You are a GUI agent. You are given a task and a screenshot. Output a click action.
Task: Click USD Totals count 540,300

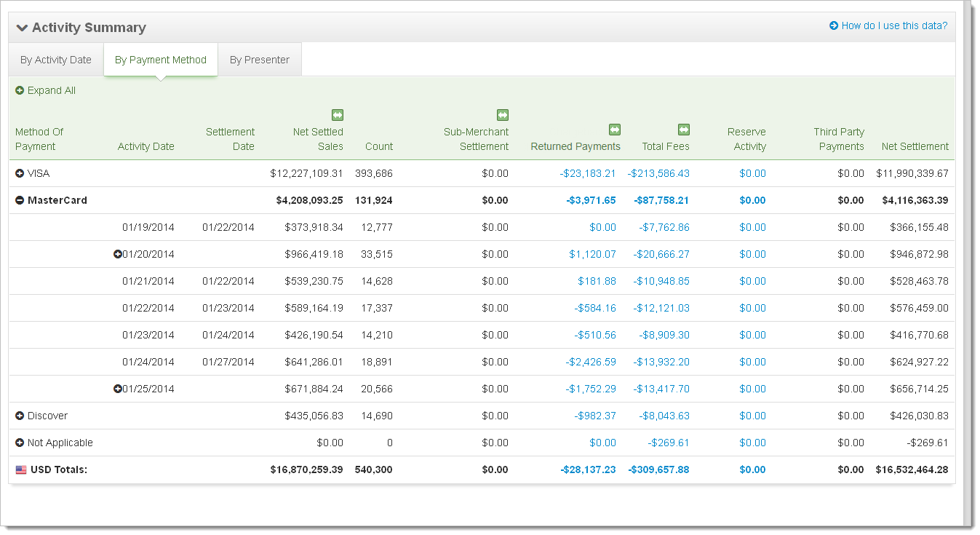(x=374, y=470)
